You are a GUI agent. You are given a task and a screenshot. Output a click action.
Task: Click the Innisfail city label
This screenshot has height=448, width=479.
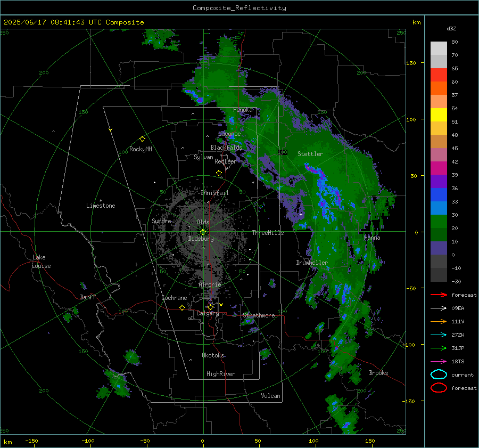214,193
